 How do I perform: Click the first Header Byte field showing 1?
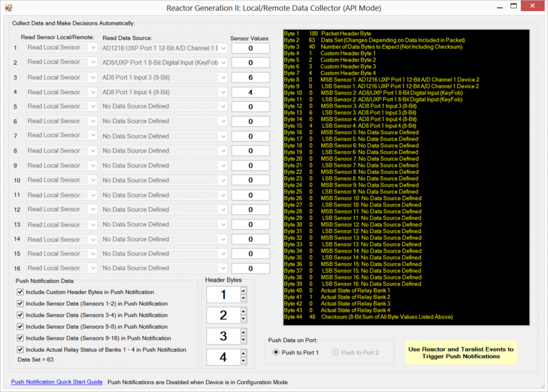(x=223, y=295)
